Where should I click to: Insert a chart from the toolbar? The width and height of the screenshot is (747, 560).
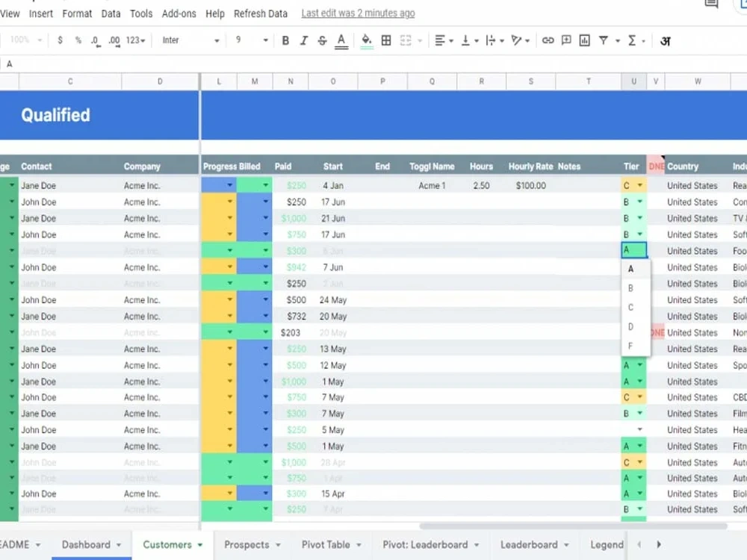pos(585,40)
